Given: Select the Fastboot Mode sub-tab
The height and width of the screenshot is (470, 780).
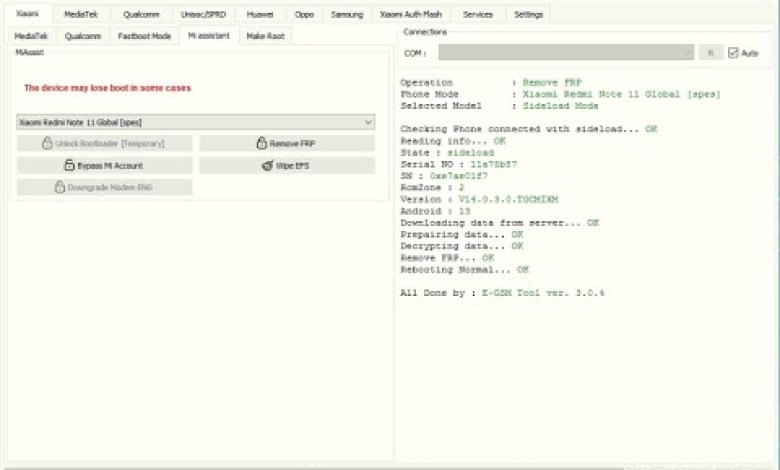Looking at the screenshot, I should [x=144, y=36].
